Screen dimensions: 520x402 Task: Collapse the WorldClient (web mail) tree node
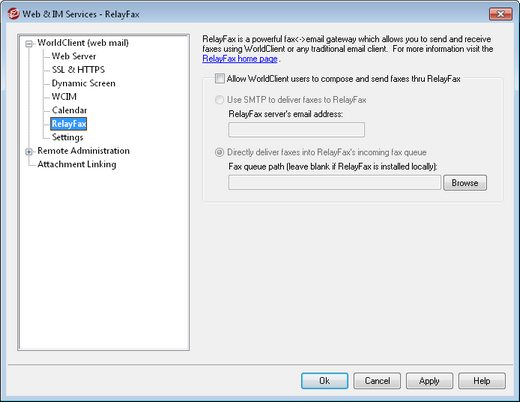[x=29, y=44]
